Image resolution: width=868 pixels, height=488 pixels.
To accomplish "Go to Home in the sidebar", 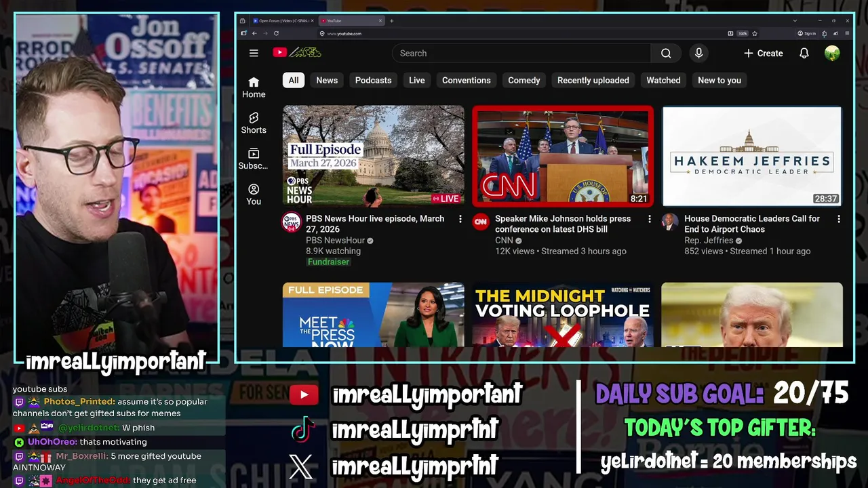I will pos(254,87).
